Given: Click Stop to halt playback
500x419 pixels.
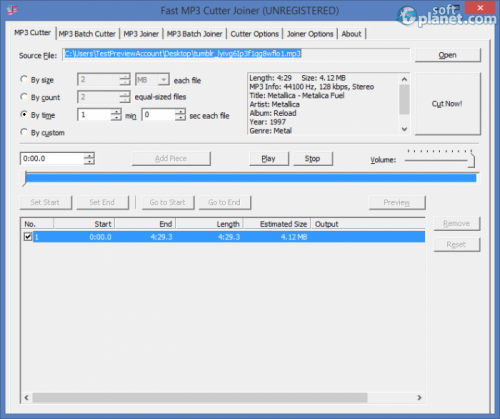Looking at the screenshot, I should pyautogui.click(x=313, y=159).
